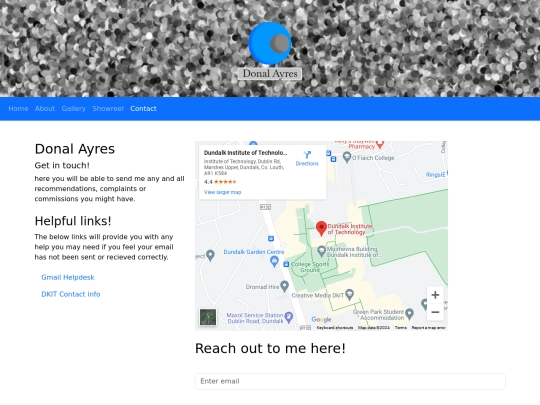The image size is (540, 405).
Task: Click the Get in touch! subheading
Action: (x=62, y=165)
